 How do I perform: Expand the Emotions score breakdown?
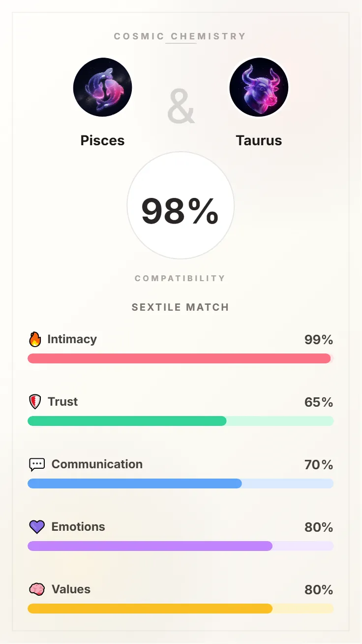coord(319,527)
